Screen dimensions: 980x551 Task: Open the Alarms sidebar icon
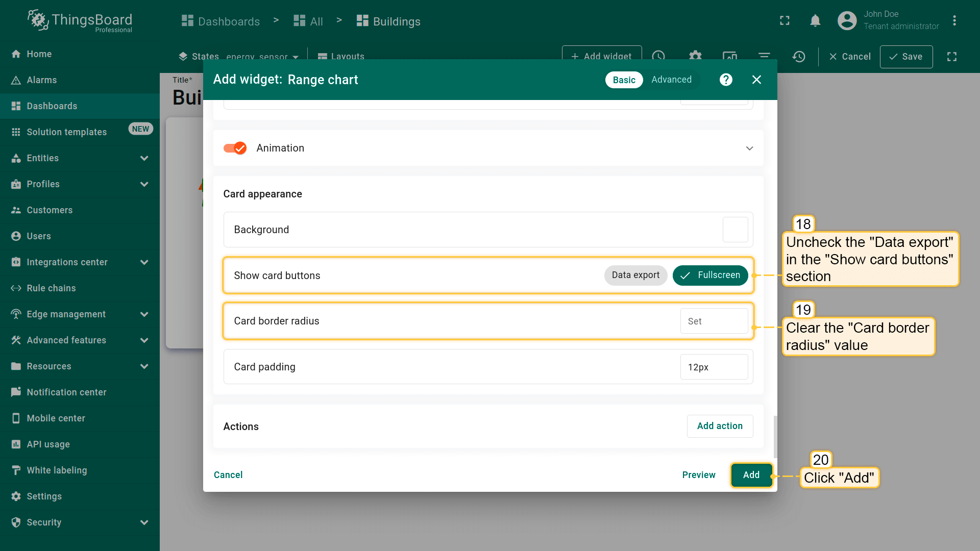[16, 80]
